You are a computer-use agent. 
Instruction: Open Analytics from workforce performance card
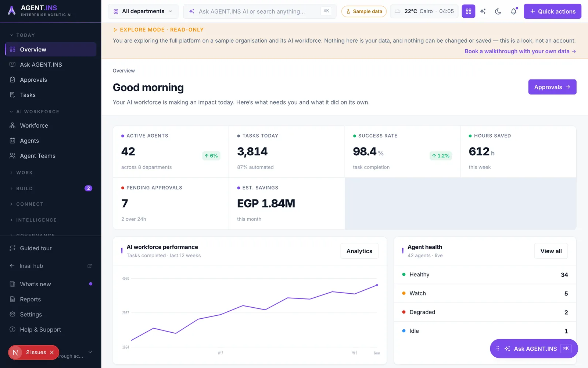(x=359, y=251)
